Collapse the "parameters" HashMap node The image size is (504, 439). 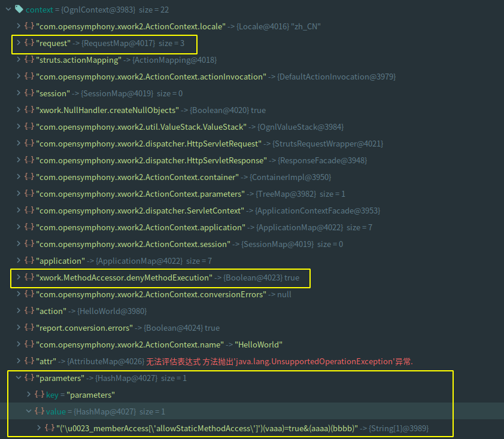pyautogui.click(x=18, y=378)
